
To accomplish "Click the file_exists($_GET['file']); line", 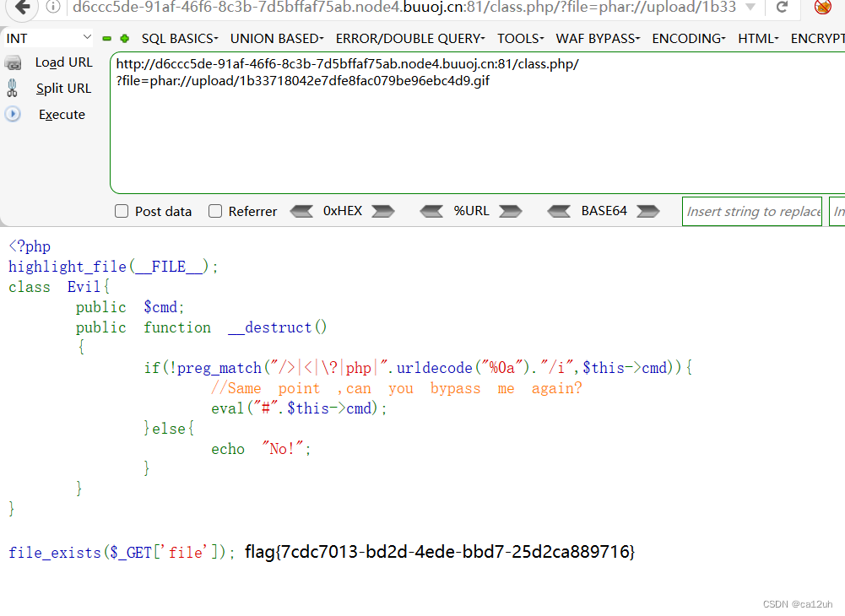I will (122, 553).
